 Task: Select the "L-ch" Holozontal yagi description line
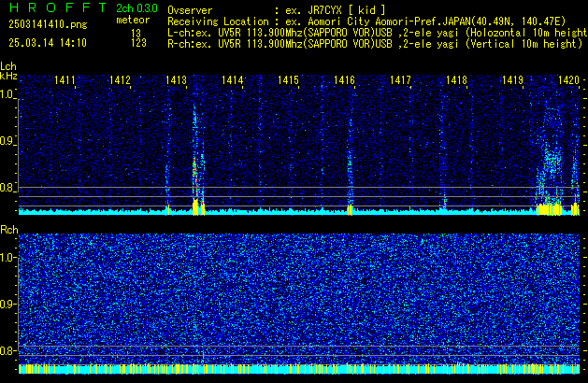pyautogui.click(x=378, y=33)
